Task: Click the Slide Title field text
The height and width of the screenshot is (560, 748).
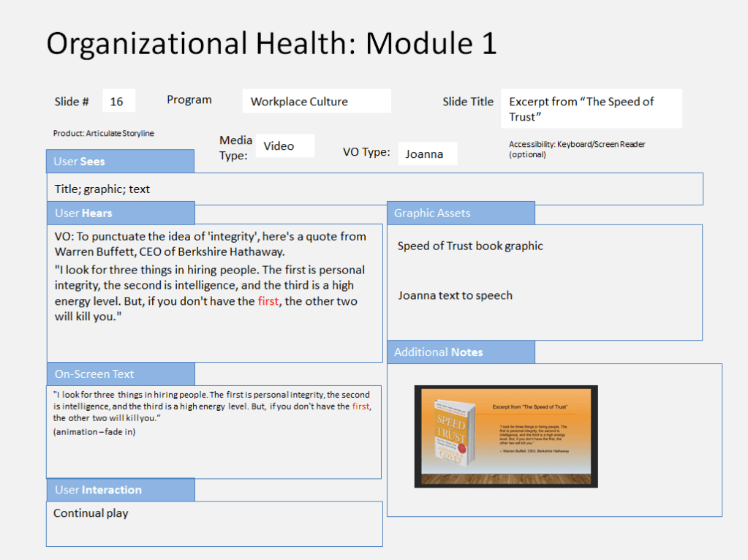Action: point(591,109)
